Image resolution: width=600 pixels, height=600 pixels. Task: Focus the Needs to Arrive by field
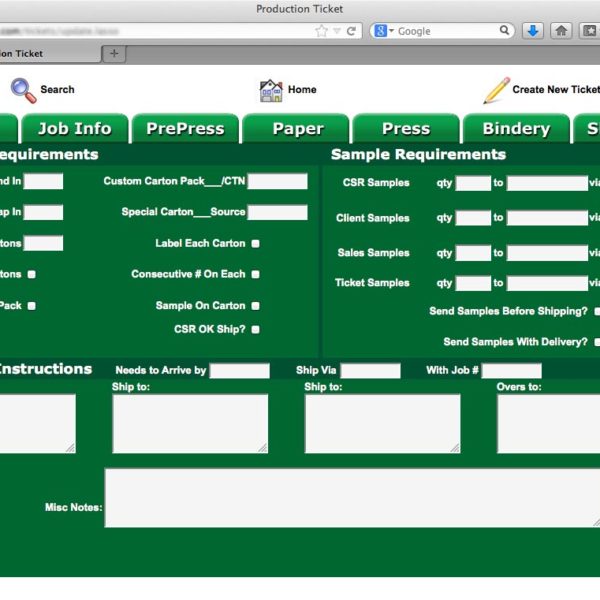point(239,371)
